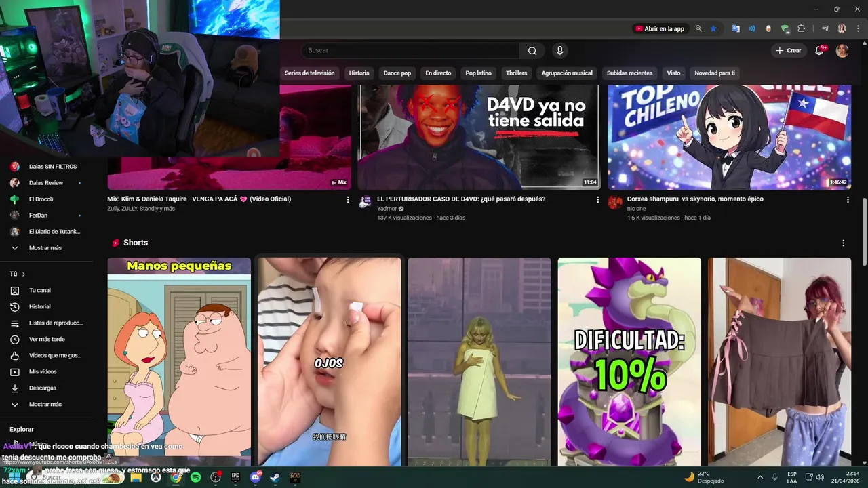
Task: Expand Mostrar más under subscriptions
Action: 47,248
